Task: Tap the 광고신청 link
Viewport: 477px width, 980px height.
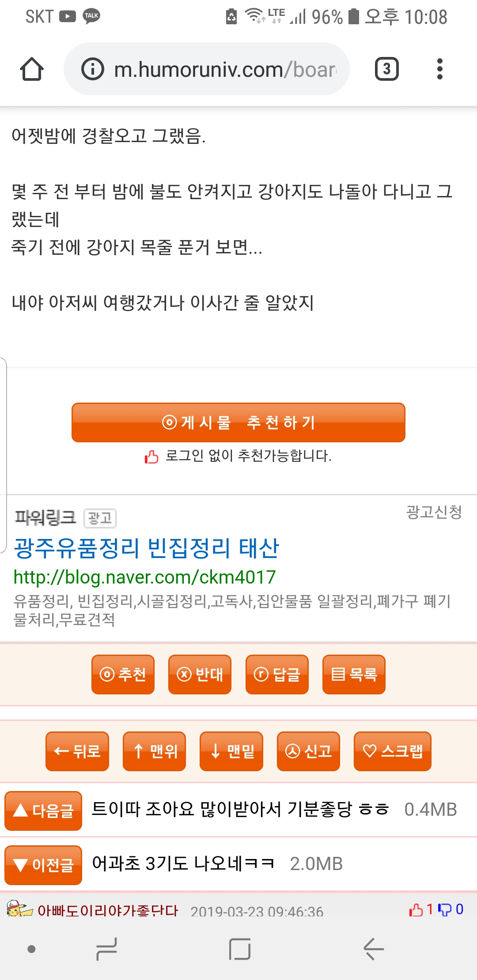Action: tap(434, 512)
